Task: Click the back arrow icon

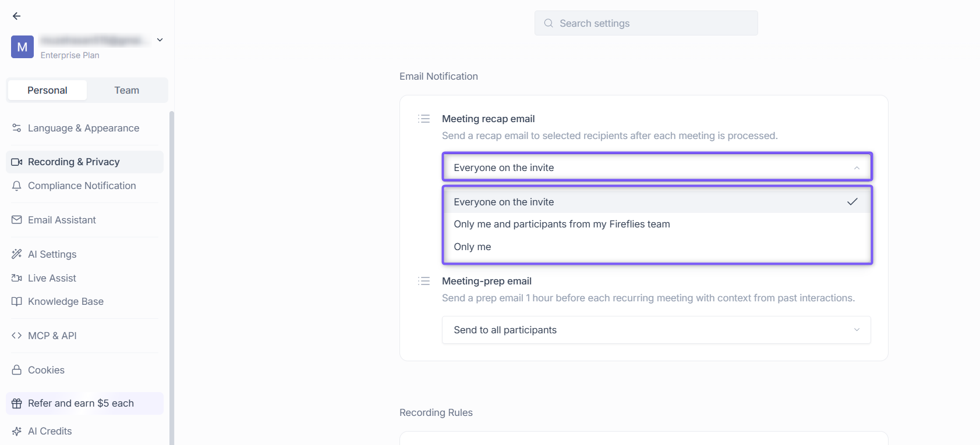Action: (x=16, y=16)
